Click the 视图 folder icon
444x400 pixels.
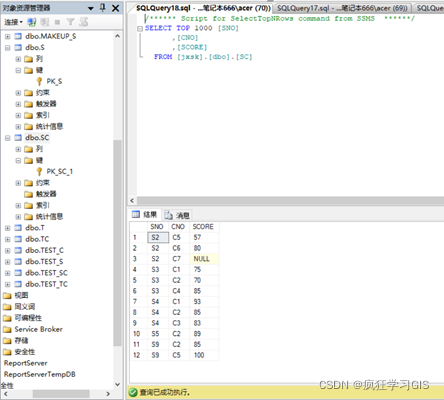pos(7,296)
